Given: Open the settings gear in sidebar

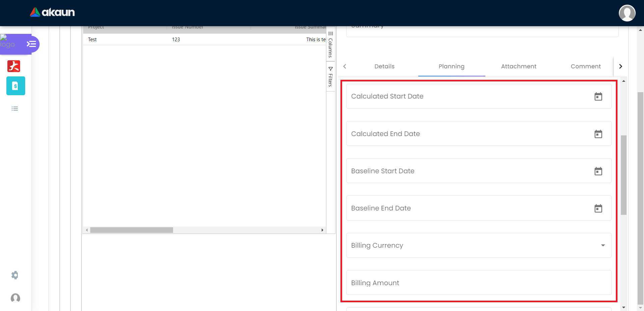Looking at the screenshot, I should [x=15, y=275].
